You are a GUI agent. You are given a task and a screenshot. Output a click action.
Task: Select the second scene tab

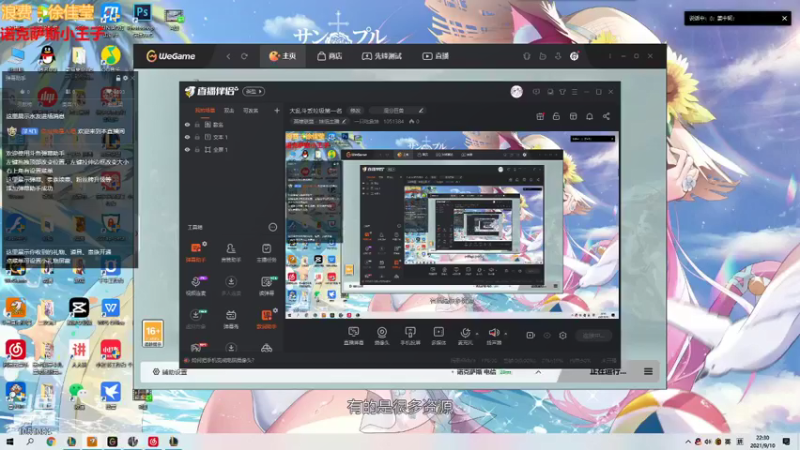229,110
